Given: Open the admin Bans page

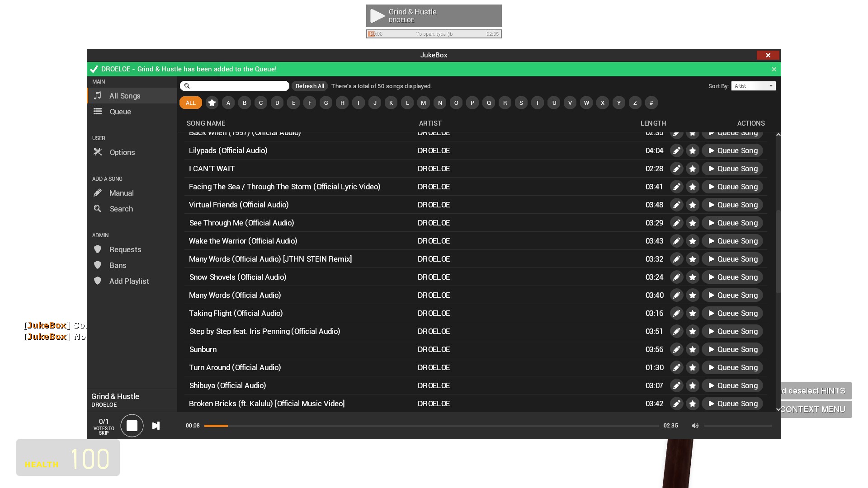Looking at the screenshot, I should [x=132, y=265].
